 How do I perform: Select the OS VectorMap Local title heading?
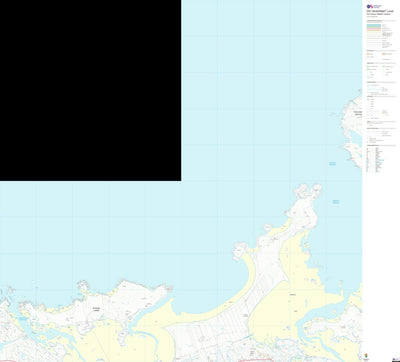tap(380, 11)
